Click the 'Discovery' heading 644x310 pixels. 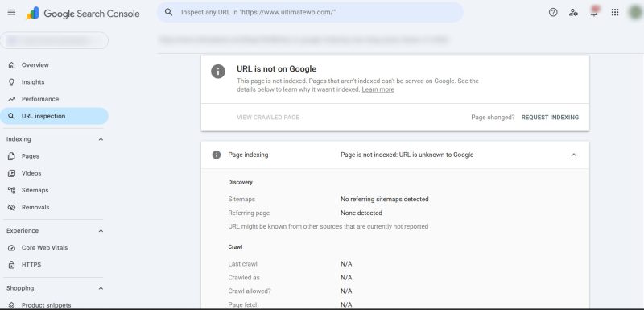(x=240, y=182)
